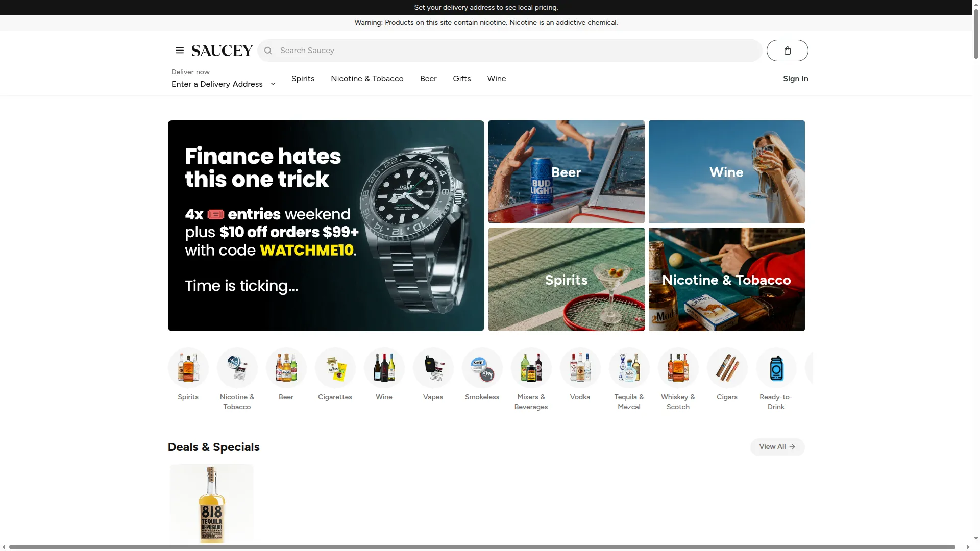Select the Ready-to-Drink category icon
Image resolution: width=980 pixels, height=551 pixels.
[x=776, y=368]
